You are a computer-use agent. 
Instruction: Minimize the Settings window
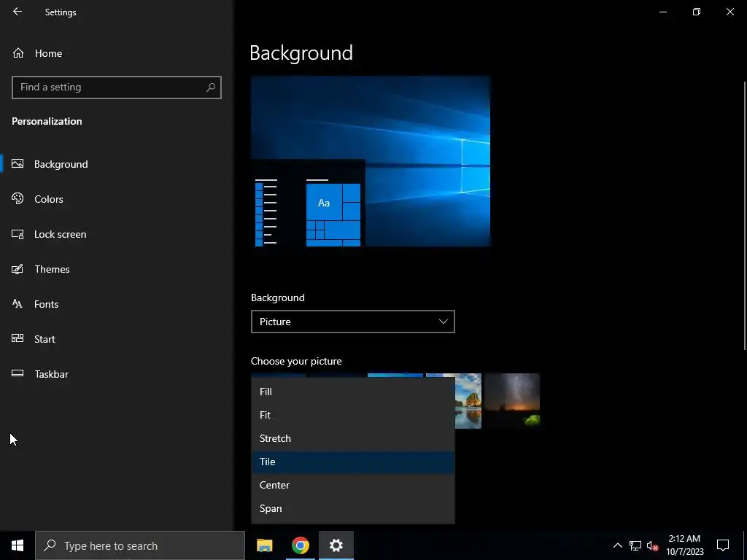point(662,12)
